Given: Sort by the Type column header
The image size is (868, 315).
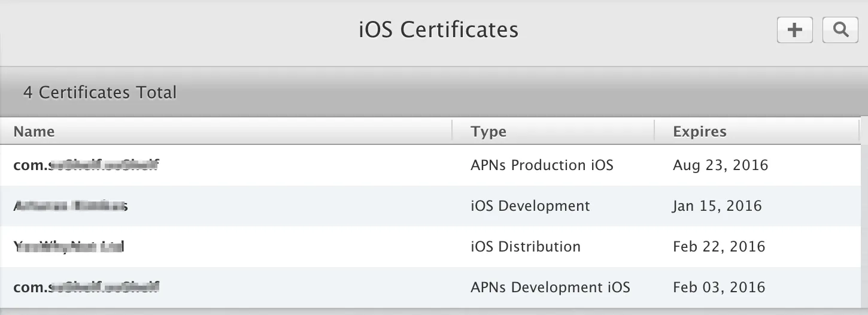Looking at the screenshot, I should (488, 132).
